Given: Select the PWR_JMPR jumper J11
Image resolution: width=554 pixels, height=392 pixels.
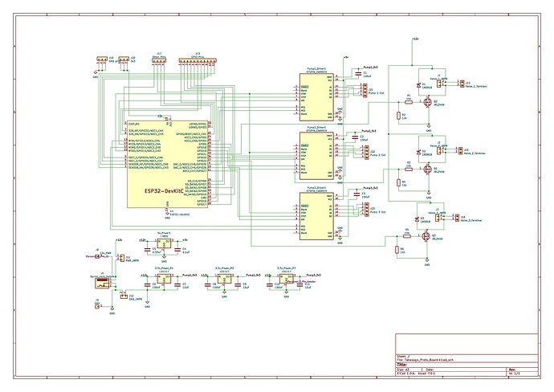Looking at the screenshot, I should 120,259.
